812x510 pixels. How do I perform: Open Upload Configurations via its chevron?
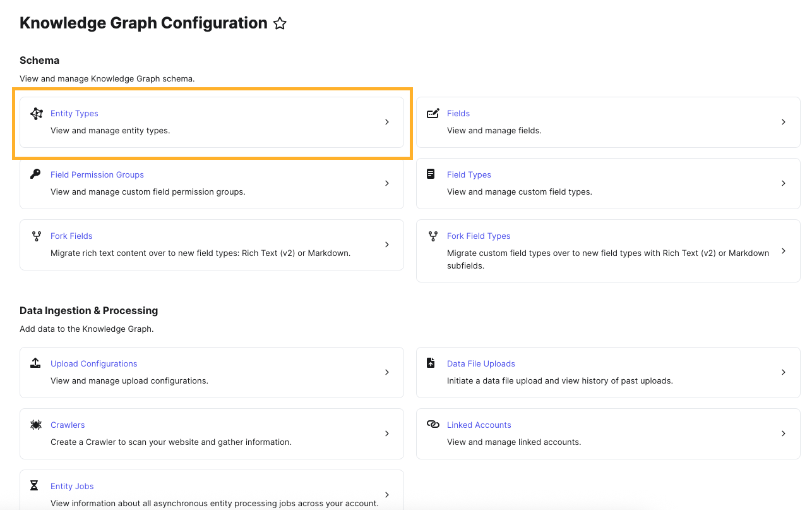click(x=387, y=372)
